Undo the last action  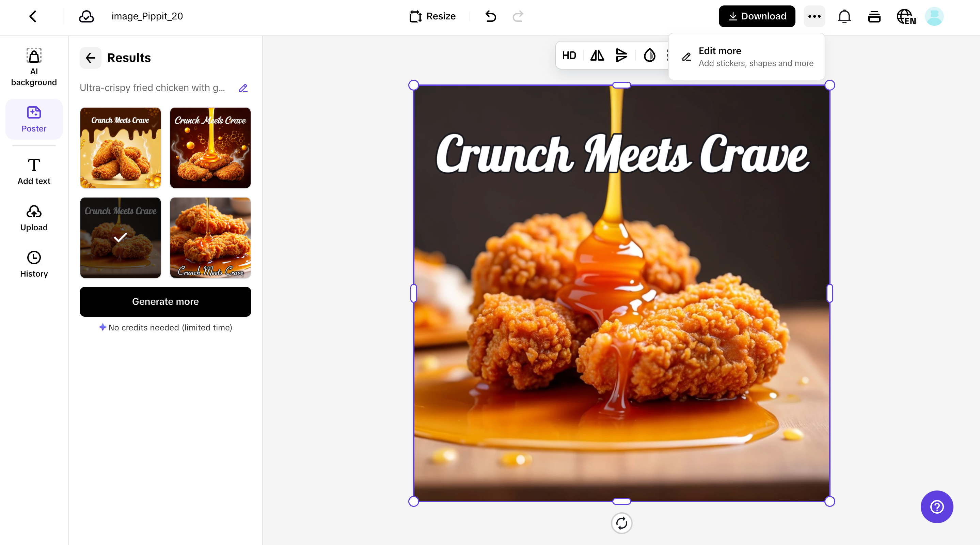coord(490,16)
